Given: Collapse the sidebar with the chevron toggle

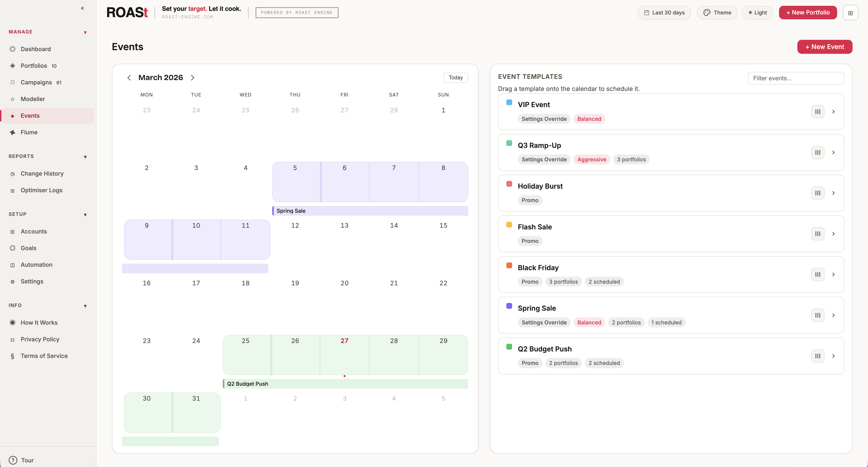Looking at the screenshot, I should tap(82, 8).
